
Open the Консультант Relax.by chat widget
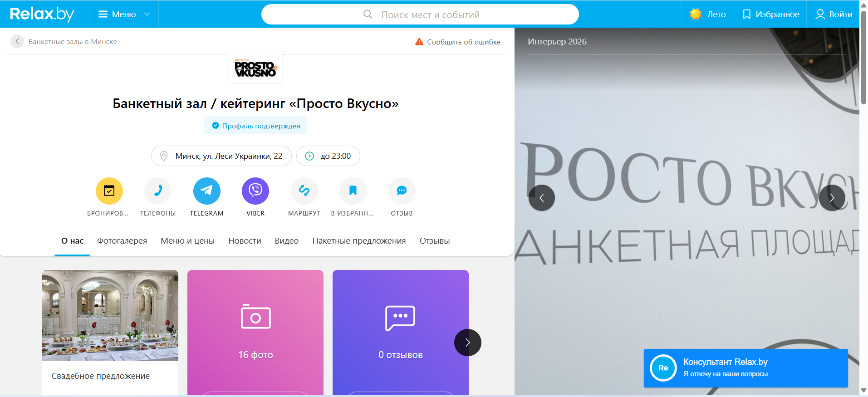[746, 368]
